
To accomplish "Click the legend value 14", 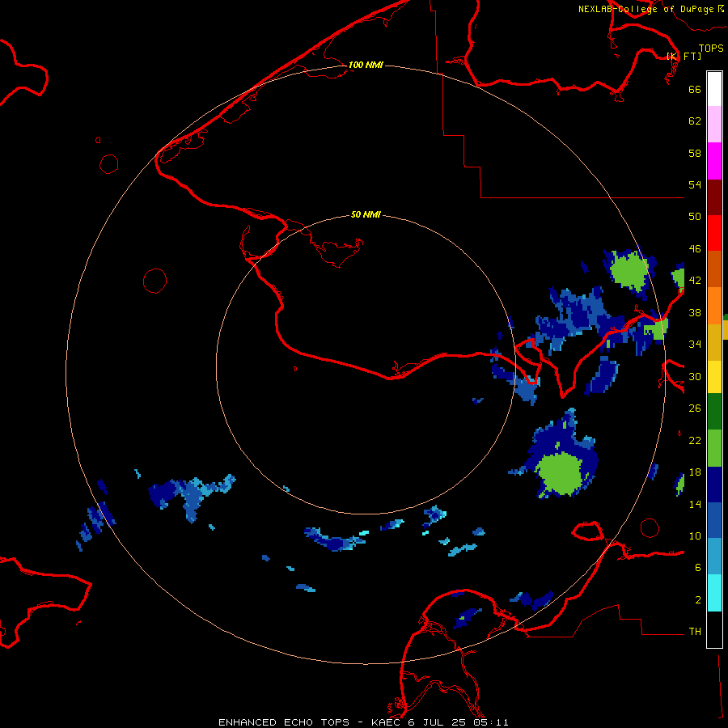I will tap(695, 504).
